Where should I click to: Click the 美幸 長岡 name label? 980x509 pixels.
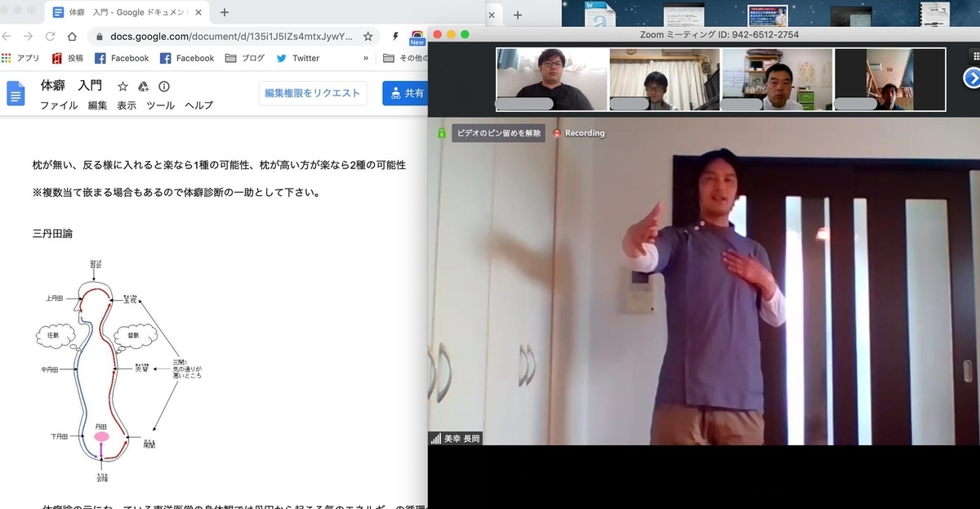coord(462,439)
